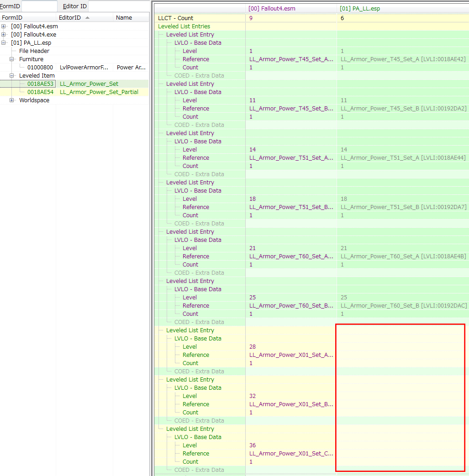
Task: Select record 0018AE53 LL_Armor_Power_Set
Action: pyautogui.click(x=74, y=84)
